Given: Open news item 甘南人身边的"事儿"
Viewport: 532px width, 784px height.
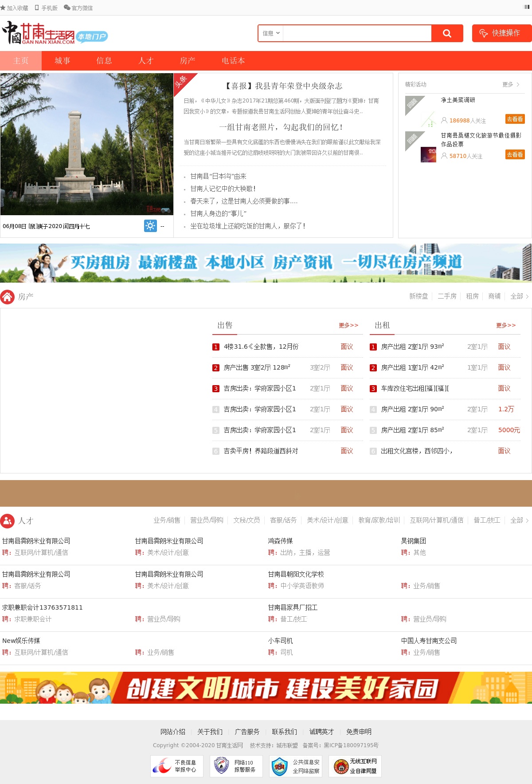Looking at the screenshot, I should click(x=218, y=214).
